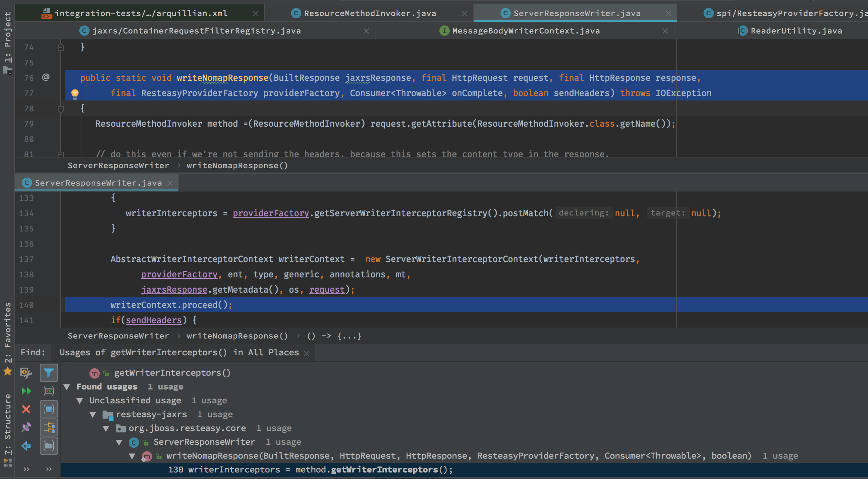Switch to ResourceMethodInvoker.java tab
868x479 pixels.
(370, 13)
